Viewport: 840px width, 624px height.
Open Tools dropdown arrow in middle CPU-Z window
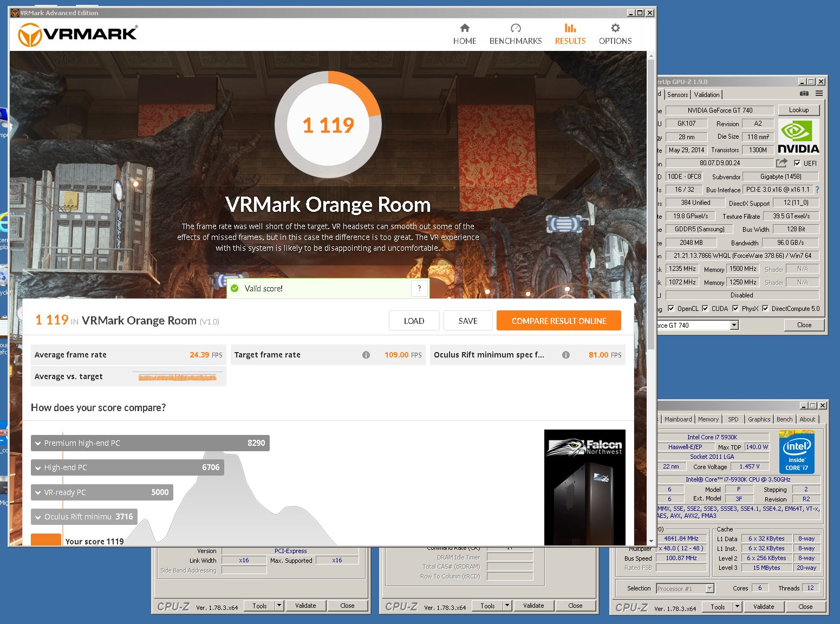tap(507, 606)
